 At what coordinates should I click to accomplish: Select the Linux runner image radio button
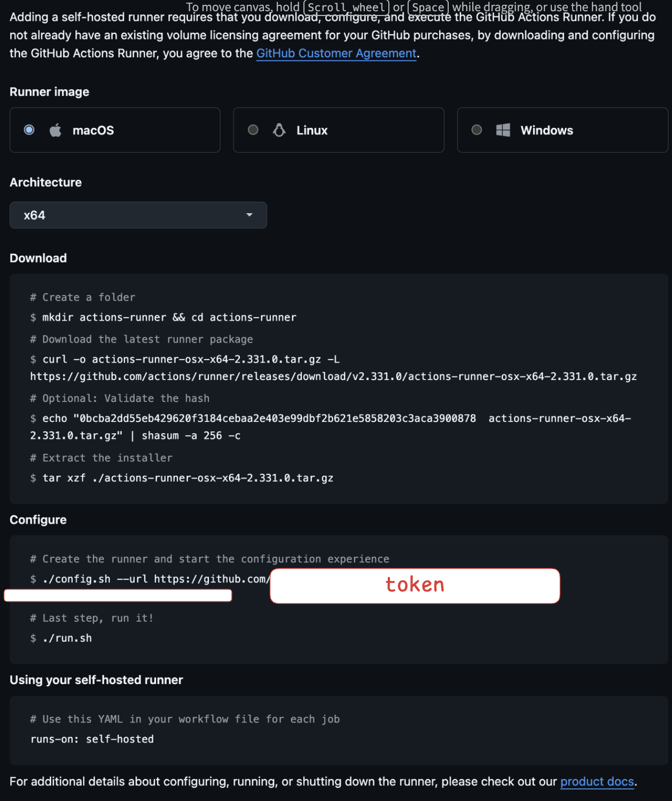click(253, 130)
